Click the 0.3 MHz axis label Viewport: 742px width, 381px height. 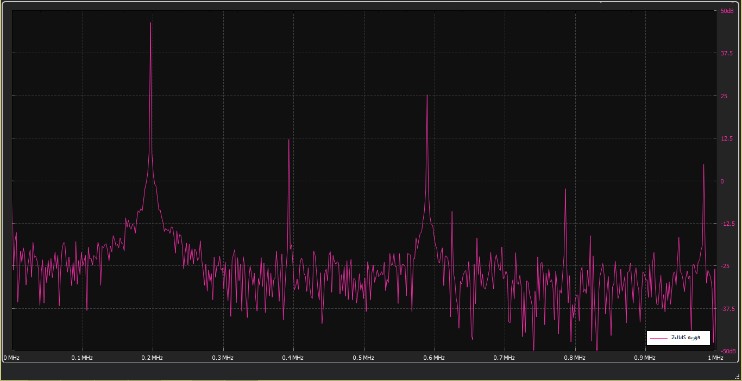point(222,358)
